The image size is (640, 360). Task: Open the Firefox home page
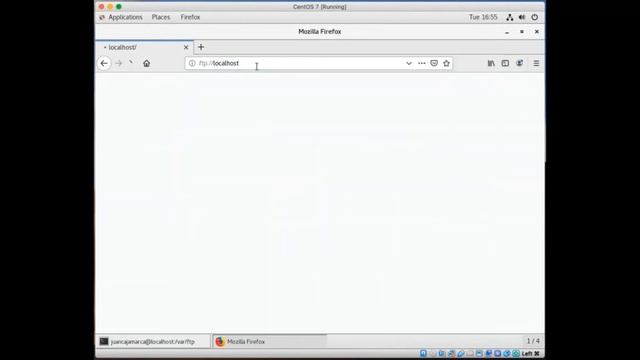(x=147, y=63)
